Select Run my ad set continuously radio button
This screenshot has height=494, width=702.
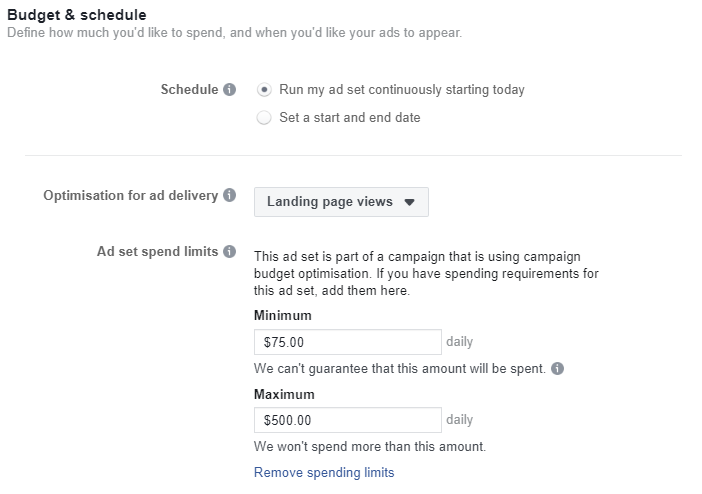264,90
